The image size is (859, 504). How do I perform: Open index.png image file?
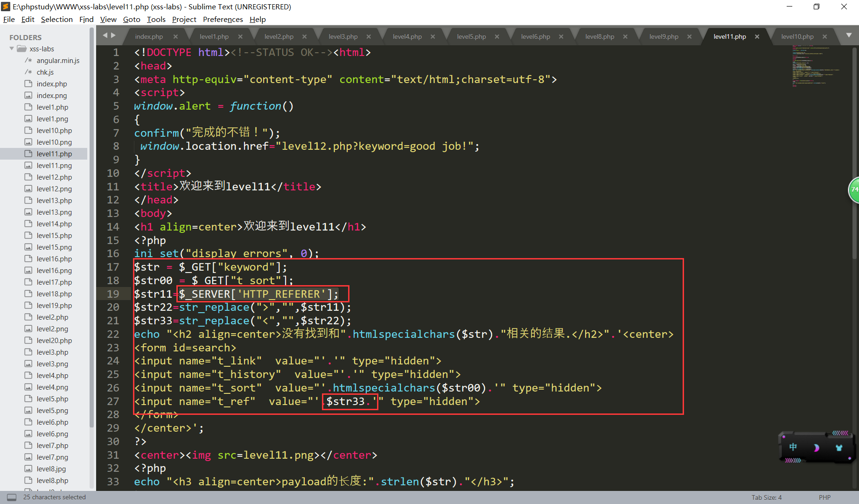pyautogui.click(x=52, y=96)
